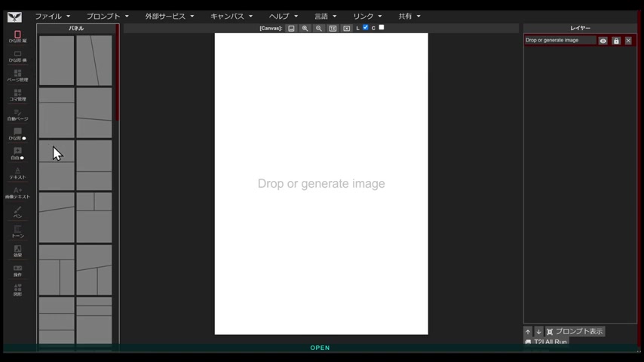The width and height of the screenshot is (644, 362).
Task: Click the T2I All Run button
Action: 546,342
